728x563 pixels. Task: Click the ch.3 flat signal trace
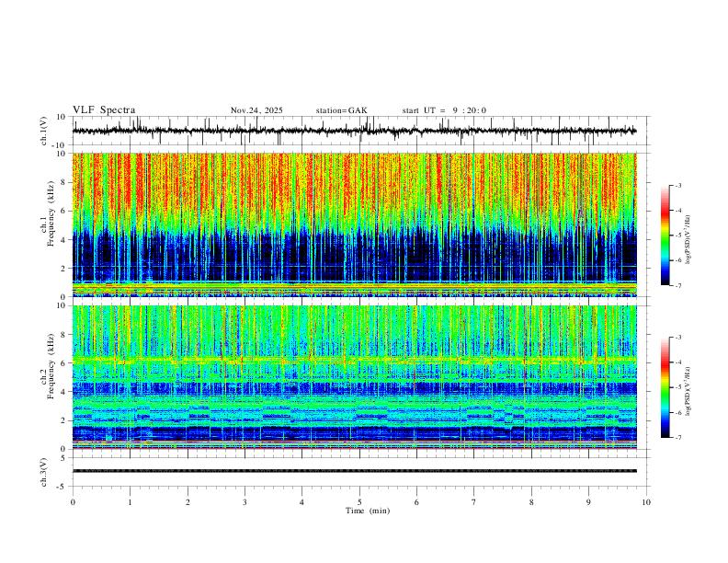coord(354,471)
